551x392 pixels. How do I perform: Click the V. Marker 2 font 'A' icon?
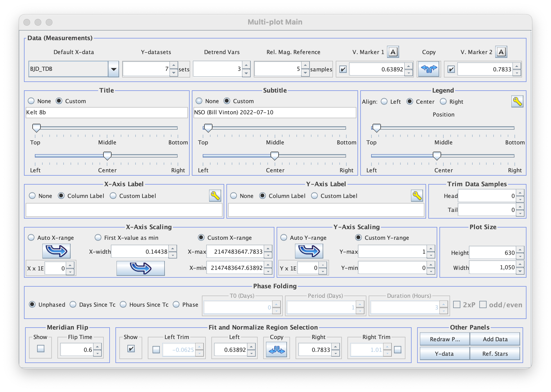point(501,52)
